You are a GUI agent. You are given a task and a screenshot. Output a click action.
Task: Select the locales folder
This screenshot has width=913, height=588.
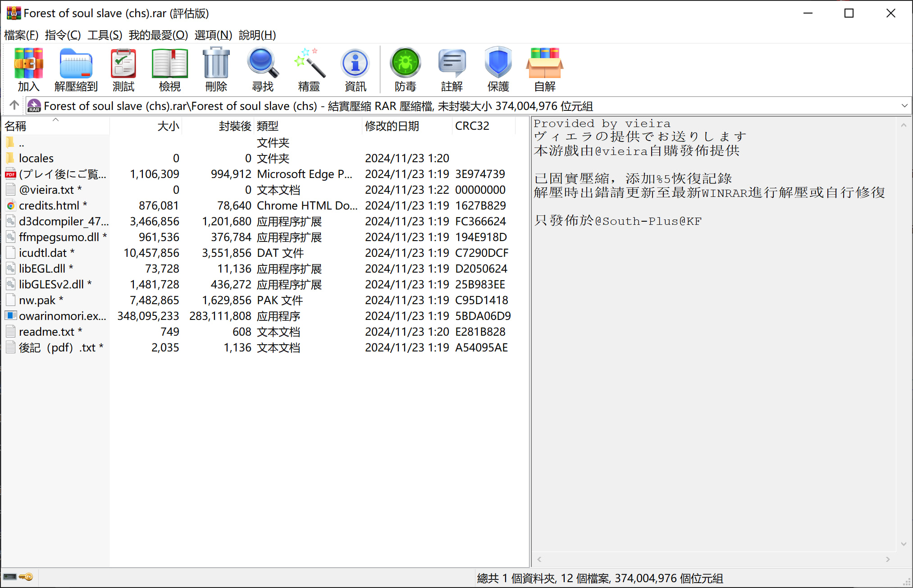[x=36, y=158]
